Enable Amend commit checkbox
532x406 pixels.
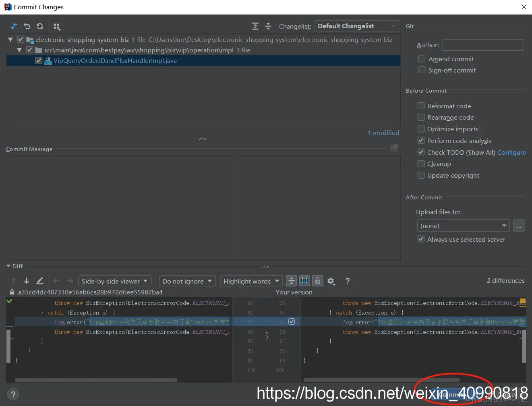point(422,59)
